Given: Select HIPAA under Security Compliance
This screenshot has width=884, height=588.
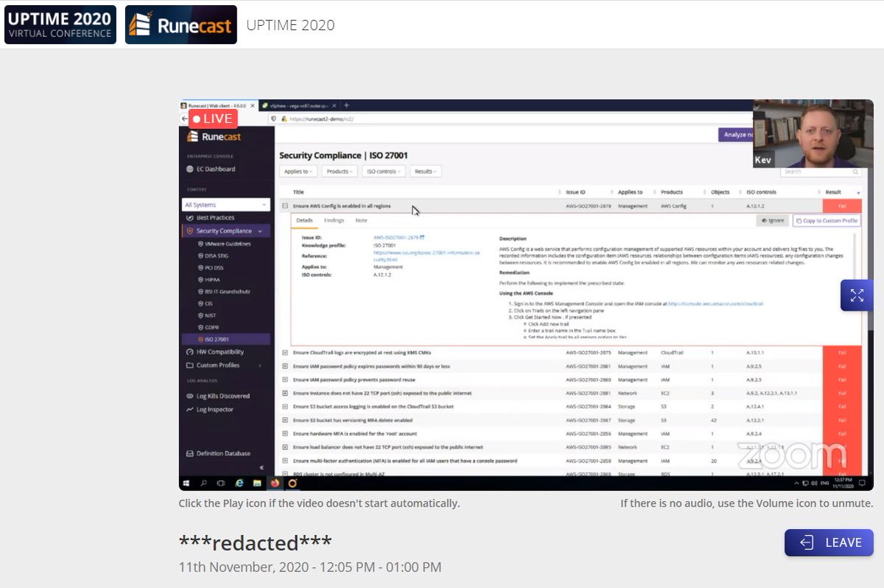Looking at the screenshot, I should [208, 279].
